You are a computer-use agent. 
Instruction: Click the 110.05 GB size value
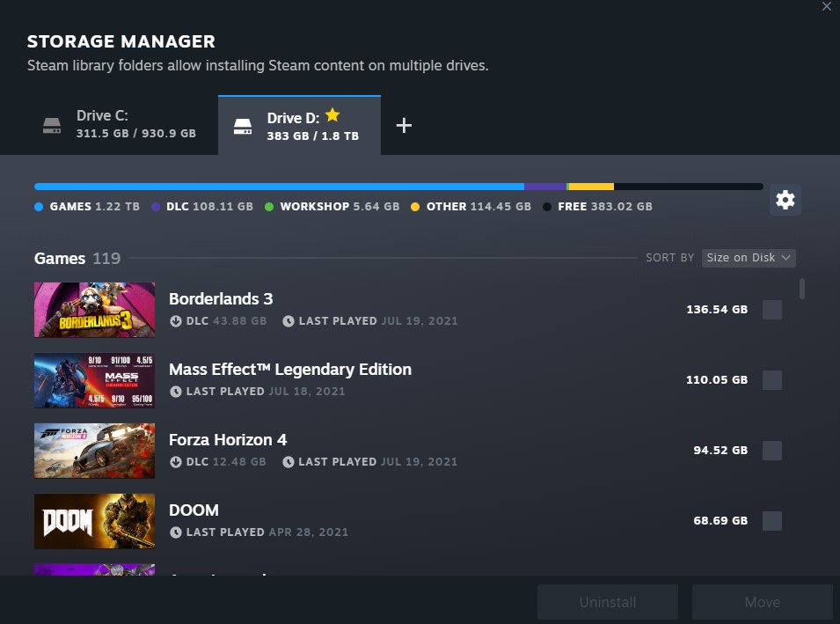[x=717, y=379]
